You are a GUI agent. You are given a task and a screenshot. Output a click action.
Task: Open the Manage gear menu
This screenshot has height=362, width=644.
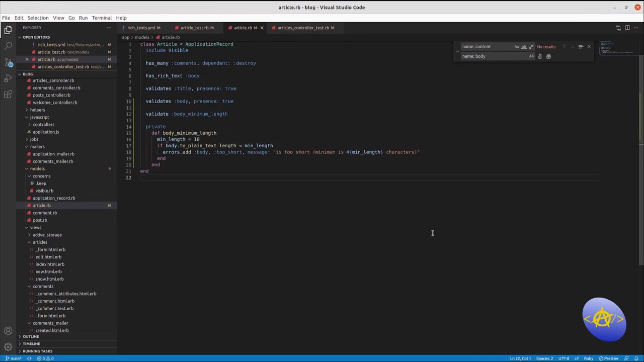(x=8, y=347)
